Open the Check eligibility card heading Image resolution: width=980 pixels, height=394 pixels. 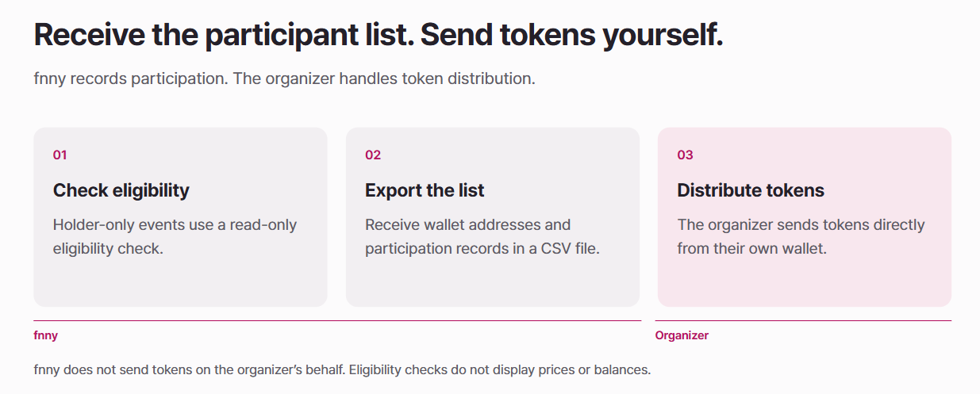tap(121, 190)
